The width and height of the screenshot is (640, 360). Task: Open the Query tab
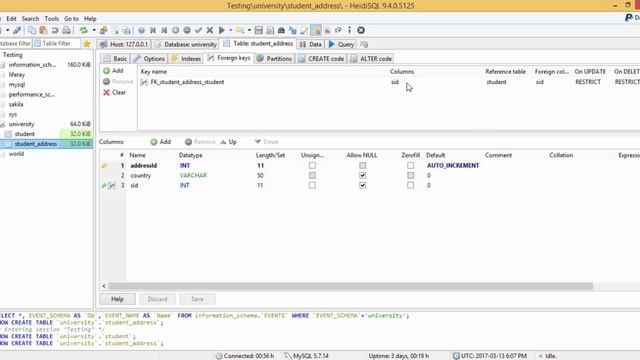[341, 44]
